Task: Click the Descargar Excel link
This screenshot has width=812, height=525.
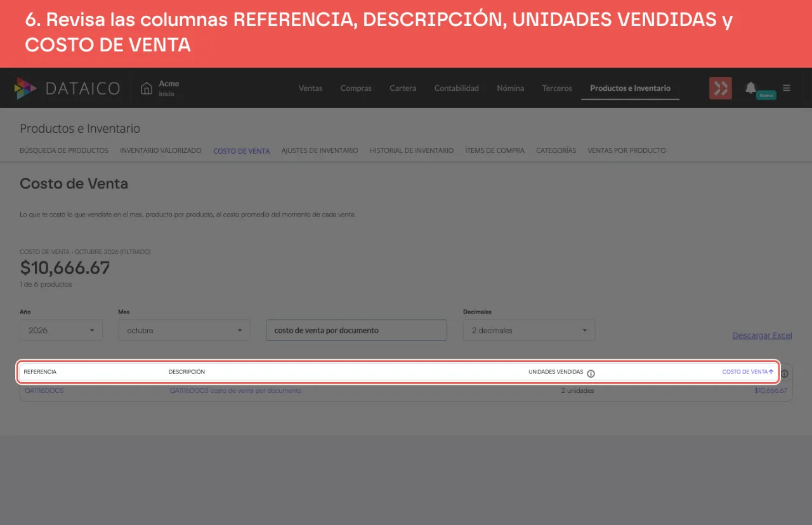Action: click(763, 335)
